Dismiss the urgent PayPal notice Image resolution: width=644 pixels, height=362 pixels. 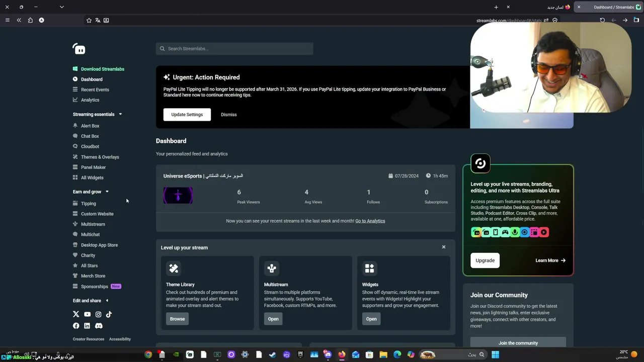(228, 115)
